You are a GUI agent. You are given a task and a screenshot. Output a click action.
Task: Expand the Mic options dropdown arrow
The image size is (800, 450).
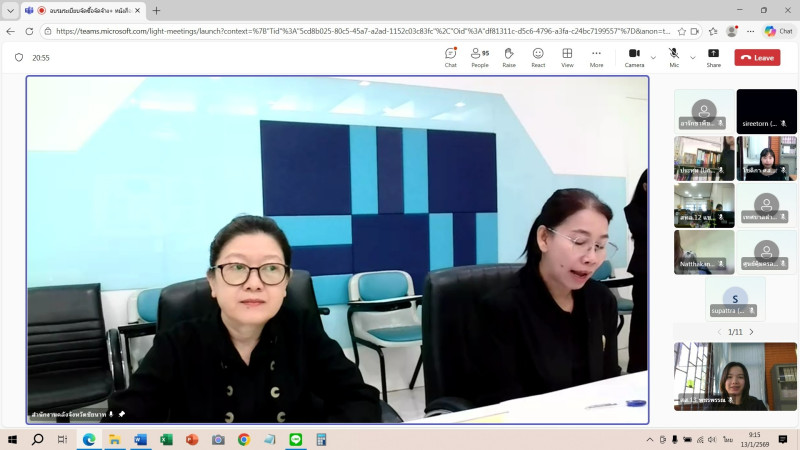(x=692, y=58)
